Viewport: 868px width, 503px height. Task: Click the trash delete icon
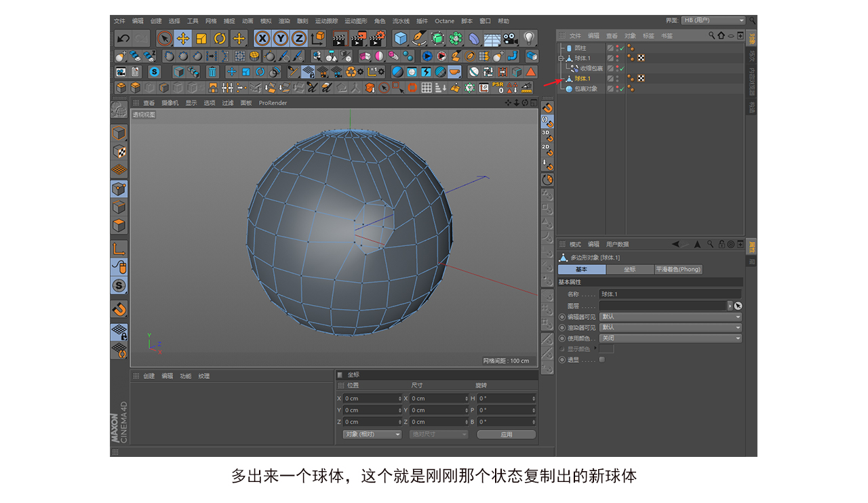[x=212, y=71]
